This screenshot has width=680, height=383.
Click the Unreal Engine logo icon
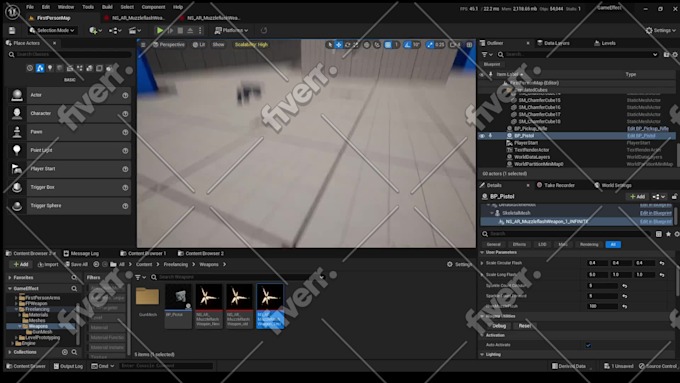pos(12,12)
